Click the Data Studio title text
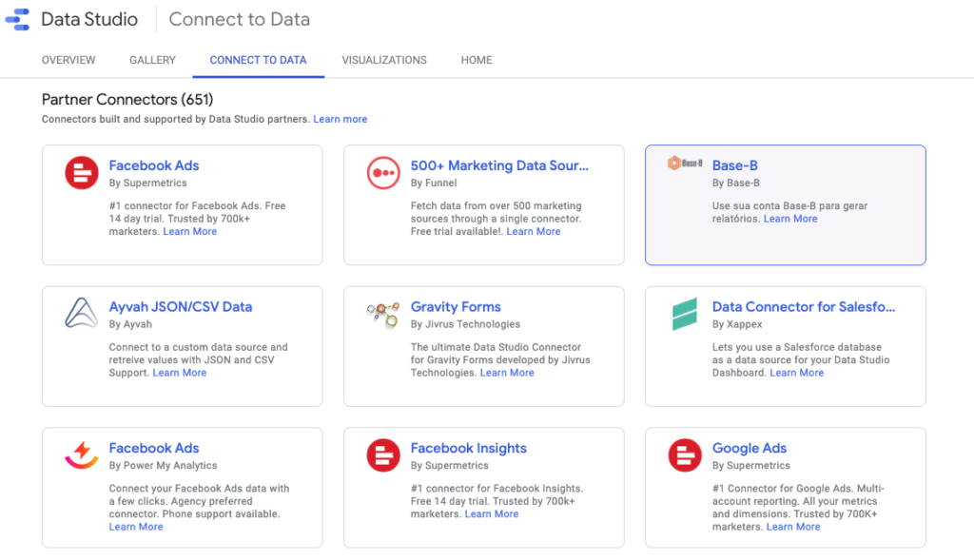Image resolution: width=974 pixels, height=560 pixels. point(89,19)
